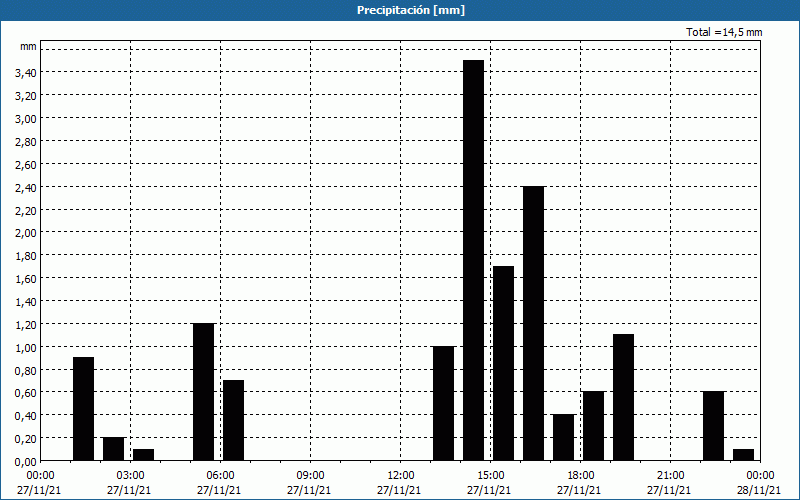Select the 0,60 y-axis label
The width and height of the screenshot is (800, 500).
(26, 393)
